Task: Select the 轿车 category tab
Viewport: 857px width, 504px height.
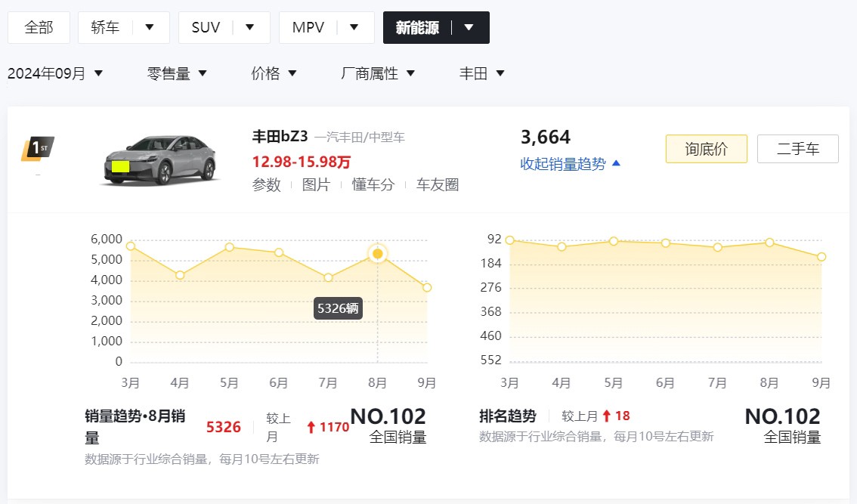Action: tap(105, 27)
